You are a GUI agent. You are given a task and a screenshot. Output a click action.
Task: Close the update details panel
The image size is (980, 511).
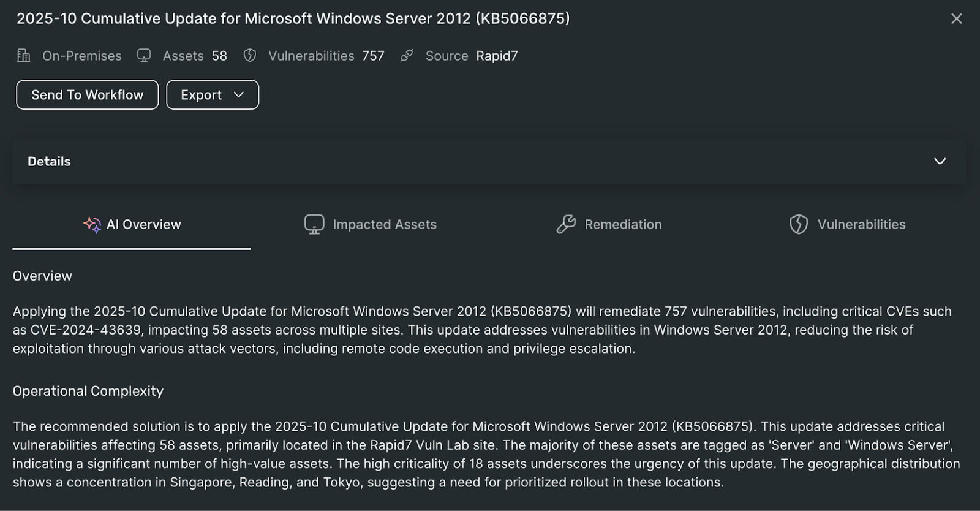tap(957, 19)
